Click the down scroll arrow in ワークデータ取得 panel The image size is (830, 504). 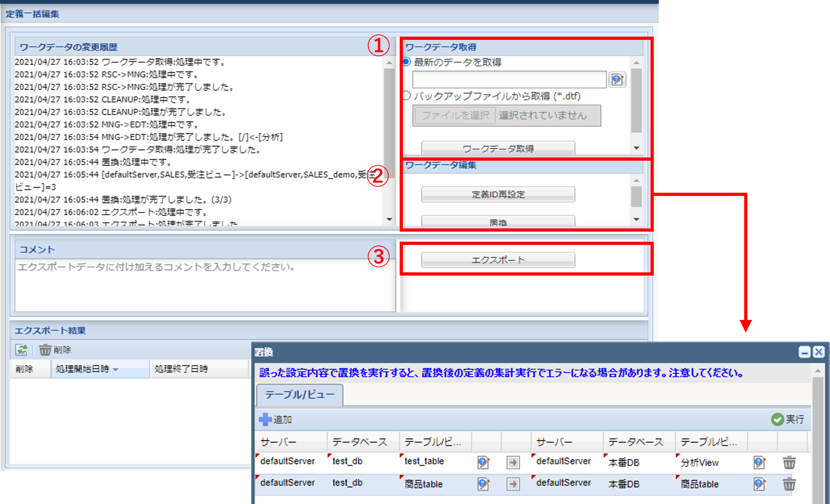[637, 148]
